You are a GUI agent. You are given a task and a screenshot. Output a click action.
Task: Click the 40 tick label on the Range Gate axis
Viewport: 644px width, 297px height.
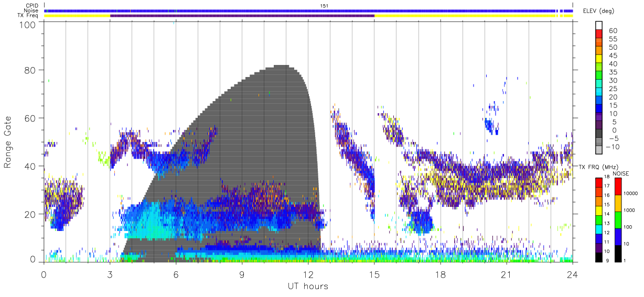click(x=31, y=166)
